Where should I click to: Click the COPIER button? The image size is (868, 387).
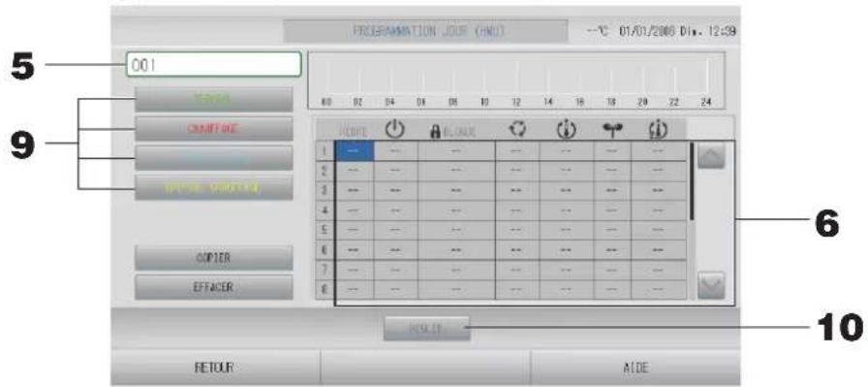click(214, 258)
